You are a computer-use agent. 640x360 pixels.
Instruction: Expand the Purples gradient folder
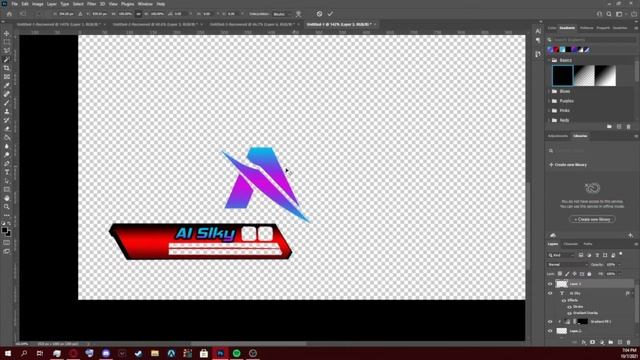[x=549, y=101]
